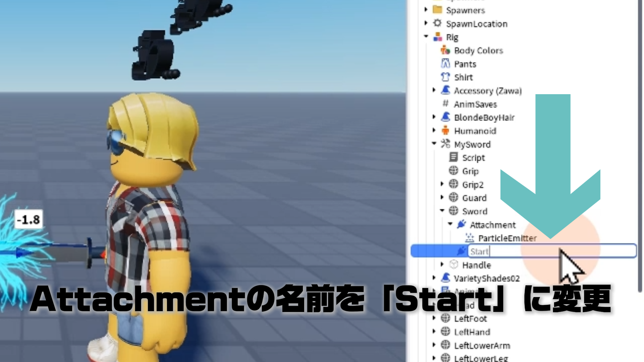The image size is (644, 362).
Task: Select the Grip2 tree item
Action: click(x=473, y=185)
